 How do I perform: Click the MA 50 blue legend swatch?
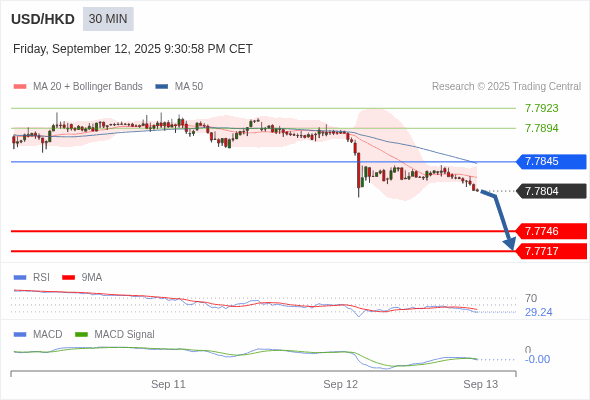pos(162,87)
